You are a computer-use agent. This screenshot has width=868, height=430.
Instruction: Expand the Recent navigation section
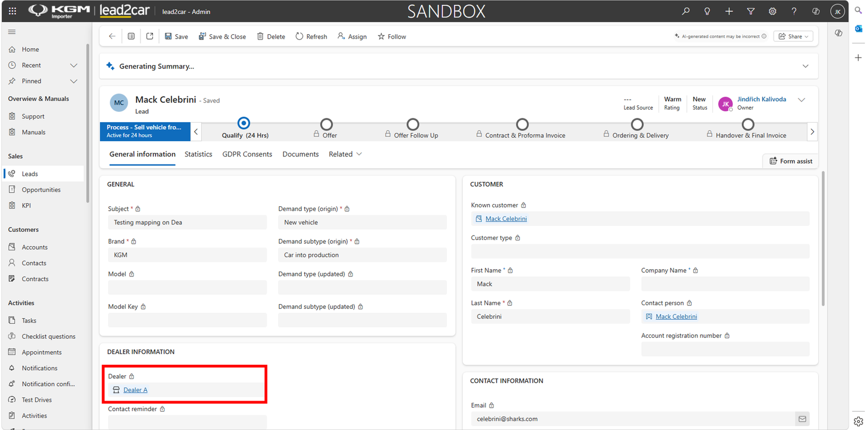point(74,65)
